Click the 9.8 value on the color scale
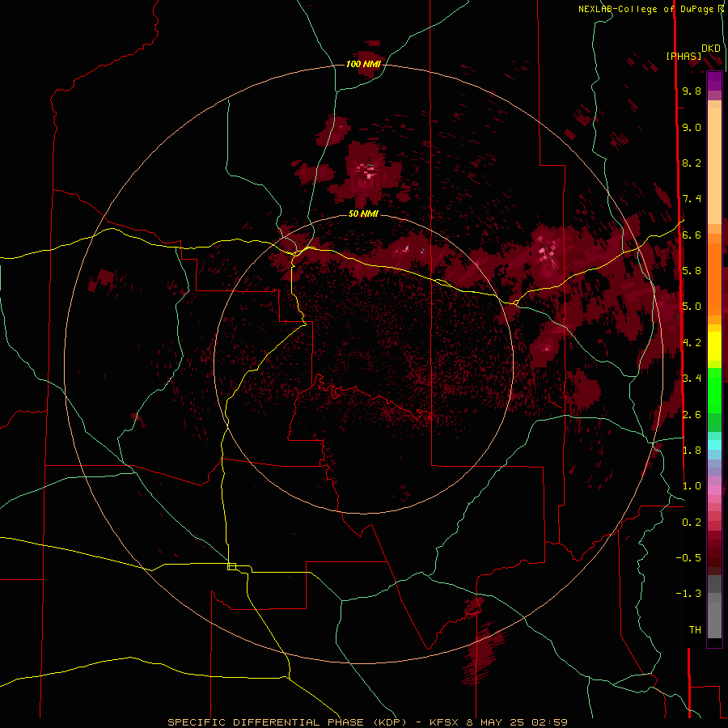 click(692, 91)
